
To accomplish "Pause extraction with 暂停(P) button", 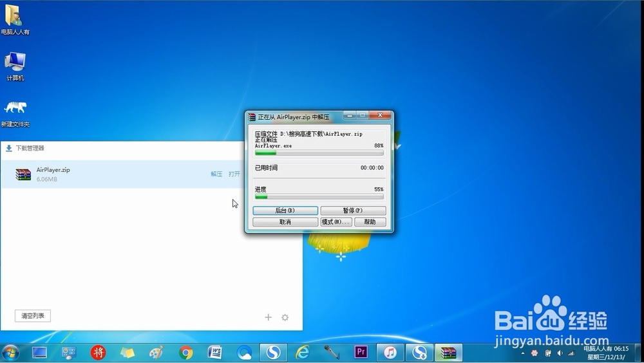I will 353,210.
